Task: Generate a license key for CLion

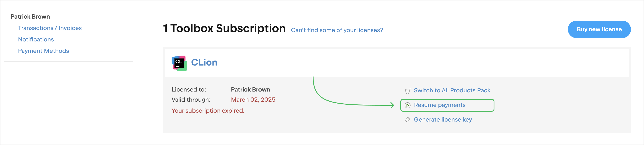Action: [443, 120]
